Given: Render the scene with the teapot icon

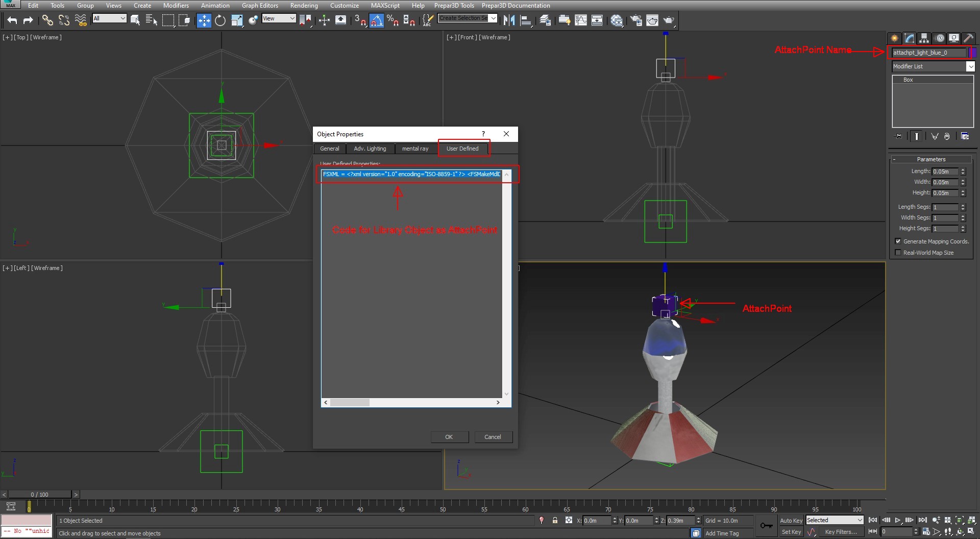Looking at the screenshot, I should [669, 20].
